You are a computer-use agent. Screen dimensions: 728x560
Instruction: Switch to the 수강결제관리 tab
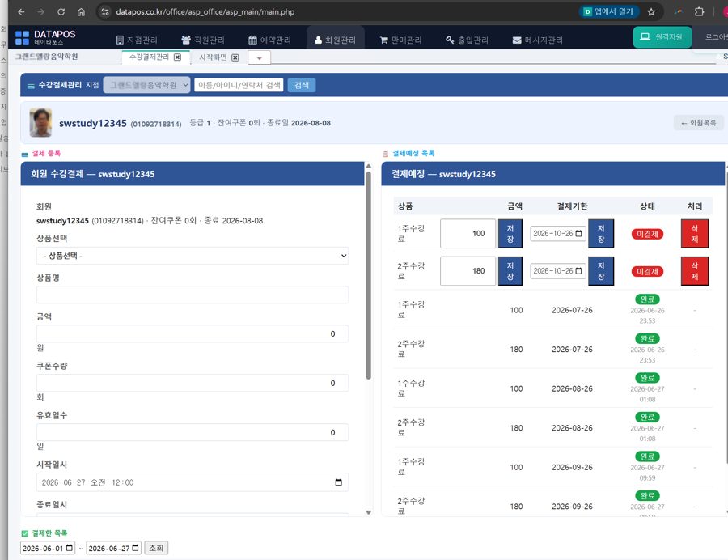coord(149,57)
